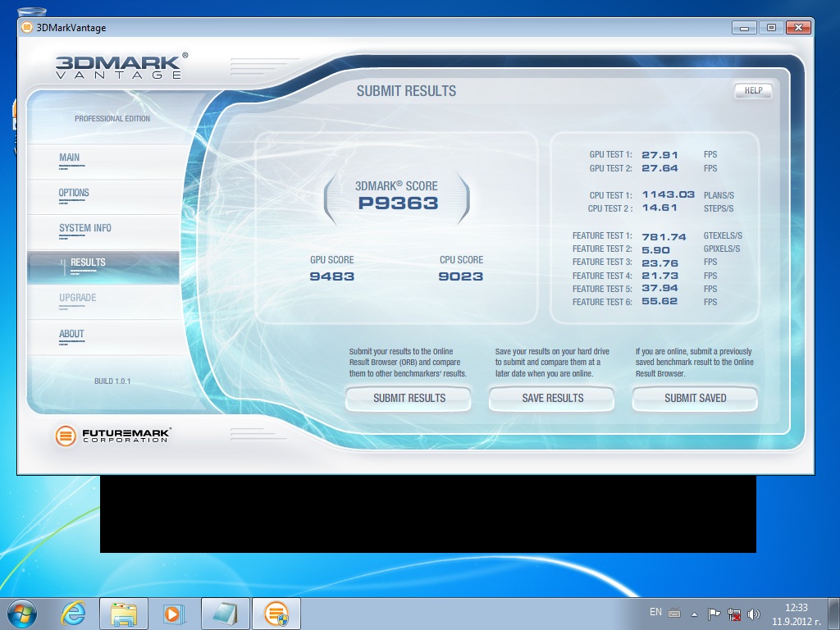Click the SUBMIT RESULTS button
The image size is (840, 630).
point(409,398)
